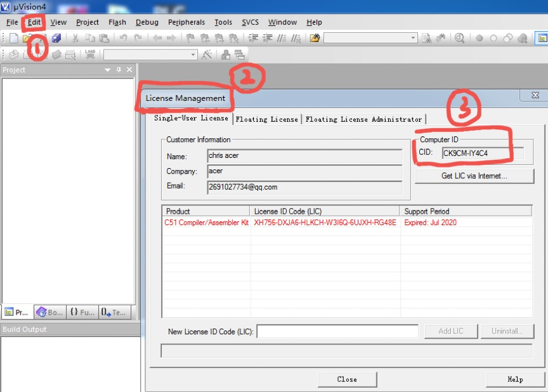Open Target Options magic wand icon

(207, 55)
